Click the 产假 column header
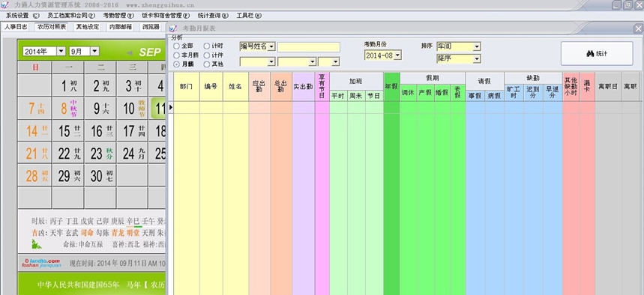 click(x=425, y=93)
